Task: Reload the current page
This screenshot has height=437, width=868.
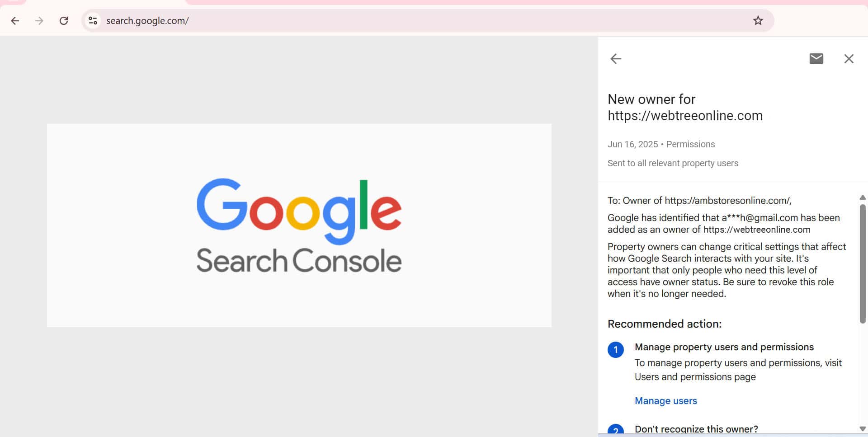Action: click(x=64, y=21)
